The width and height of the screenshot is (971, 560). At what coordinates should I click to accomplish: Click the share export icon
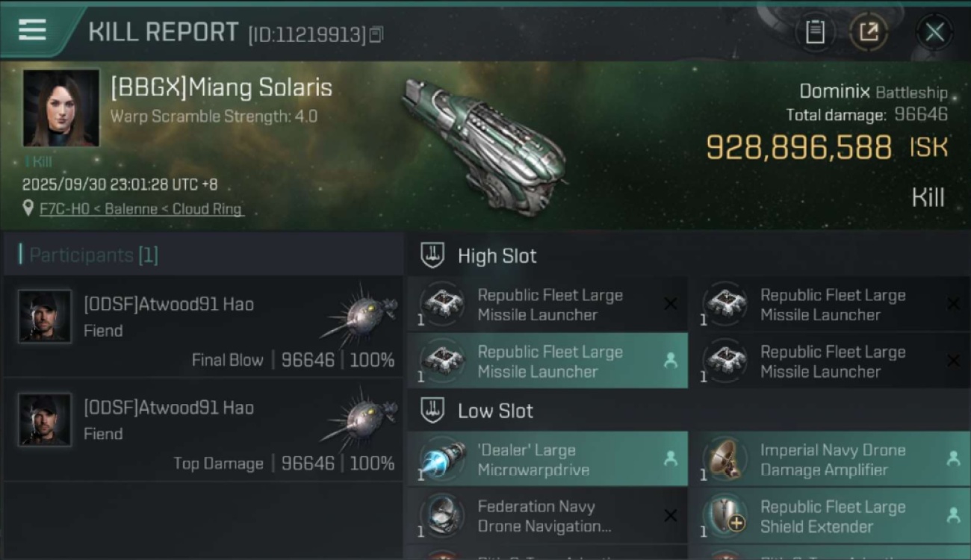coord(868,32)
